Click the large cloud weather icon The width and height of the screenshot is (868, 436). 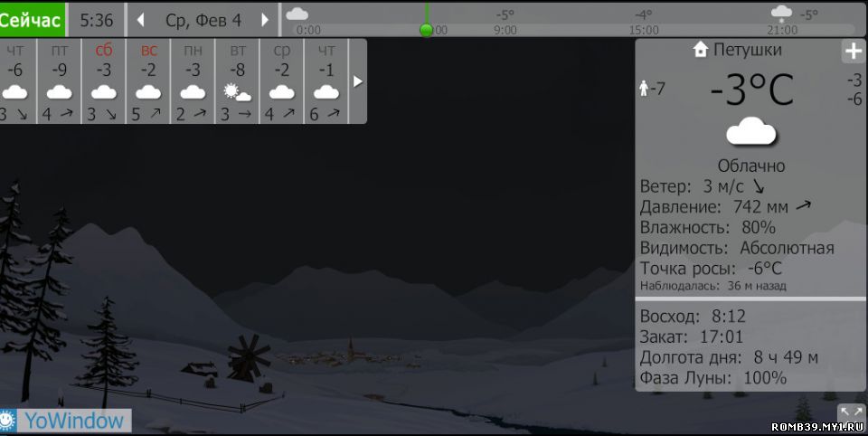[x=751, y=133]
